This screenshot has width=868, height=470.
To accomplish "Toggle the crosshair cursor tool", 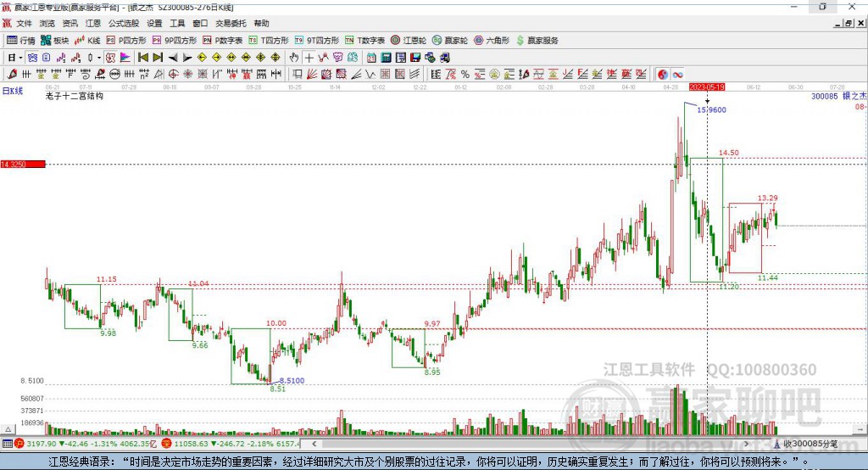I will 309,58.
